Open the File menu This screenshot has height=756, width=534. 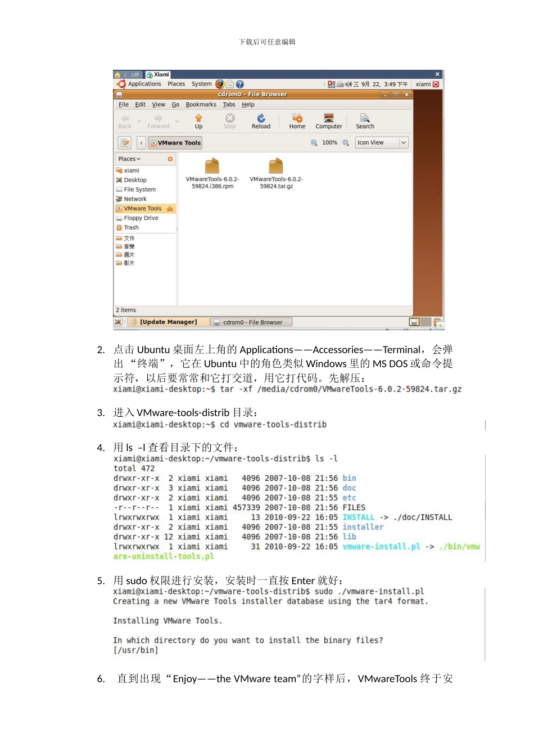tap(124, 105)
